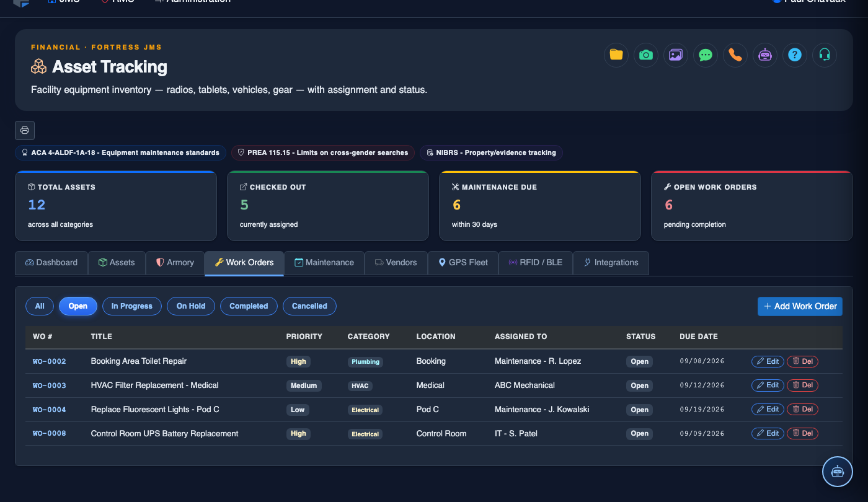Show Completed work orders

[249, 306]
